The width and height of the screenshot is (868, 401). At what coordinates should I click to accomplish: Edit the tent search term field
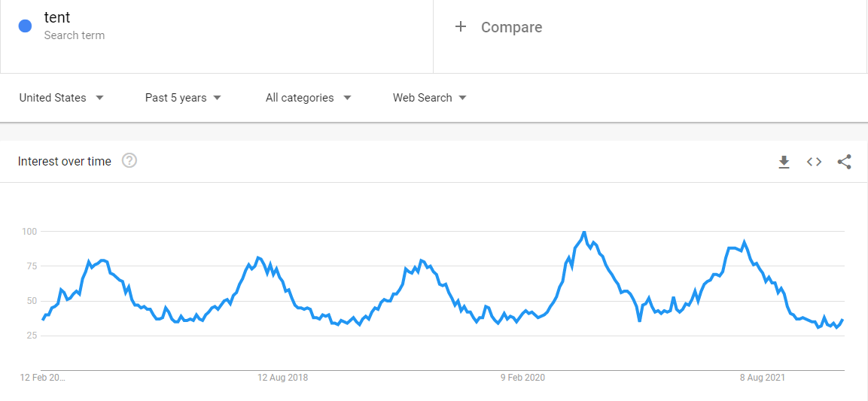coord(57,18)
